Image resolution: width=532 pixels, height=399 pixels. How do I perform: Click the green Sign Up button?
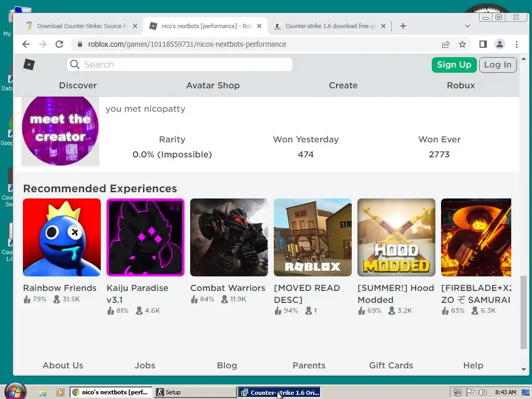454,64
